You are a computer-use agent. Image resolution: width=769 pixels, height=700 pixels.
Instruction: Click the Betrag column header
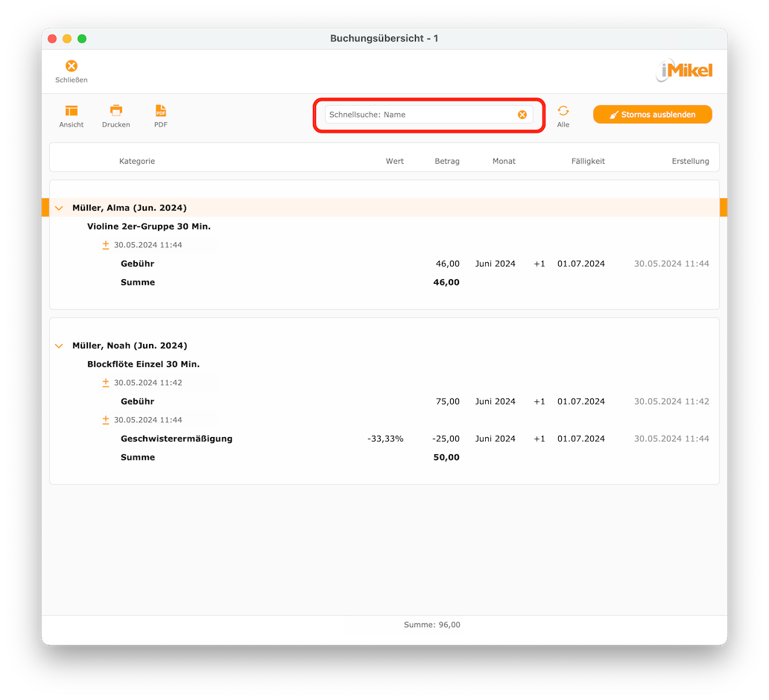pyautogui.click(x=447, y=162)
